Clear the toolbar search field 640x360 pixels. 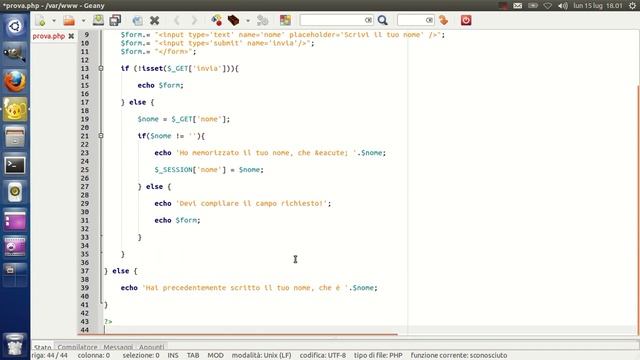click(368, 20)
